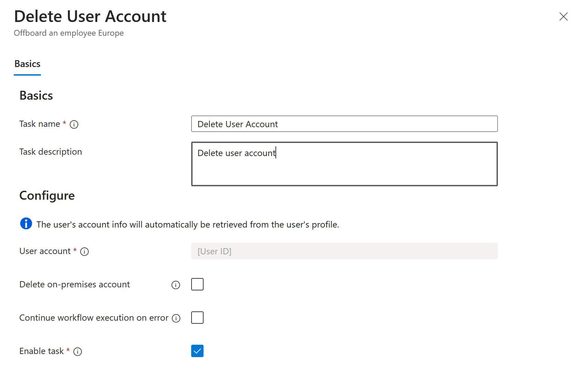This screenshot has width=588, height=387.
Task: Click into the Task description text area
Action: tap(344, 164)
